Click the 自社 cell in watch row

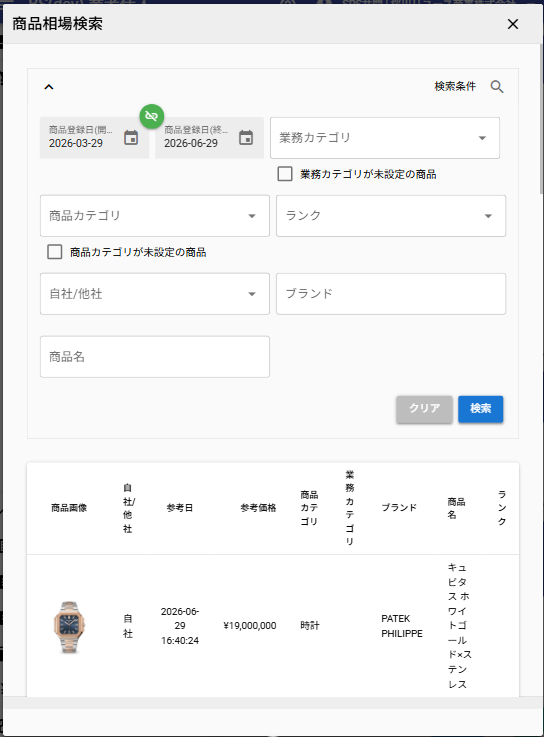tap(128, 626)
